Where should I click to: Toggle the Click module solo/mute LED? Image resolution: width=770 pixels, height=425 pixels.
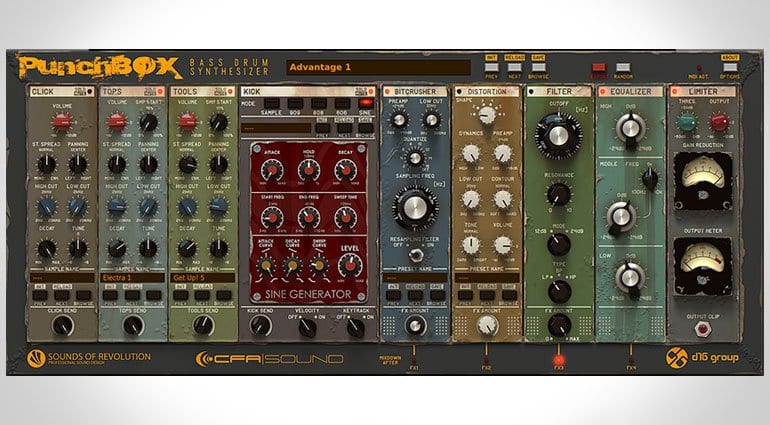tap(90, 92)
